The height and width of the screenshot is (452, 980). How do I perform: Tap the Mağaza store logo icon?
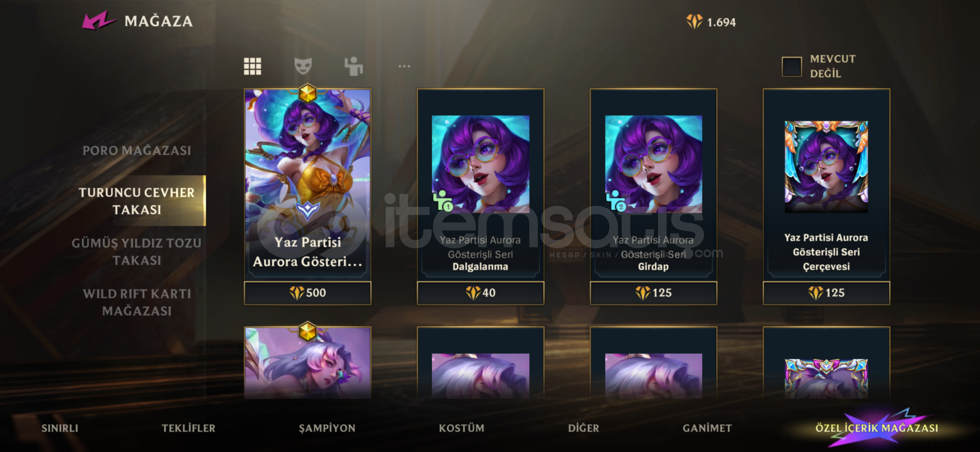98,21
